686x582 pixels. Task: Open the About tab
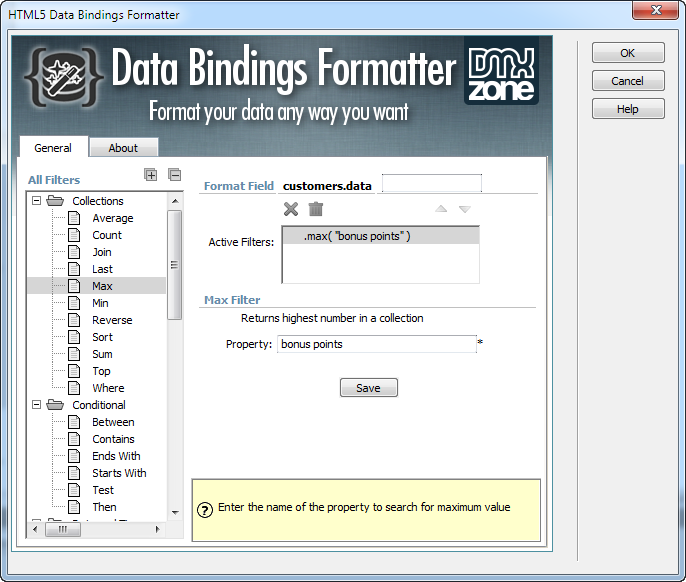[123, 148]
